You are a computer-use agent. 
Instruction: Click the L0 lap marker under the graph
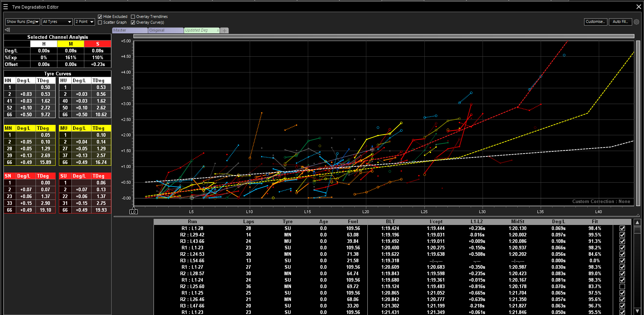[x=133, y=212]
